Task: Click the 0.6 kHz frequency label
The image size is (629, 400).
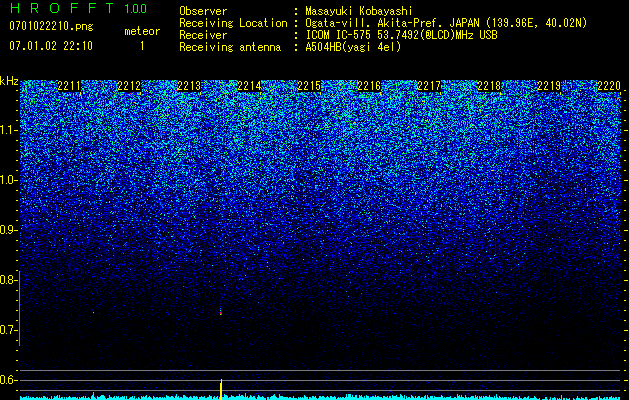Action: [8, 380]
